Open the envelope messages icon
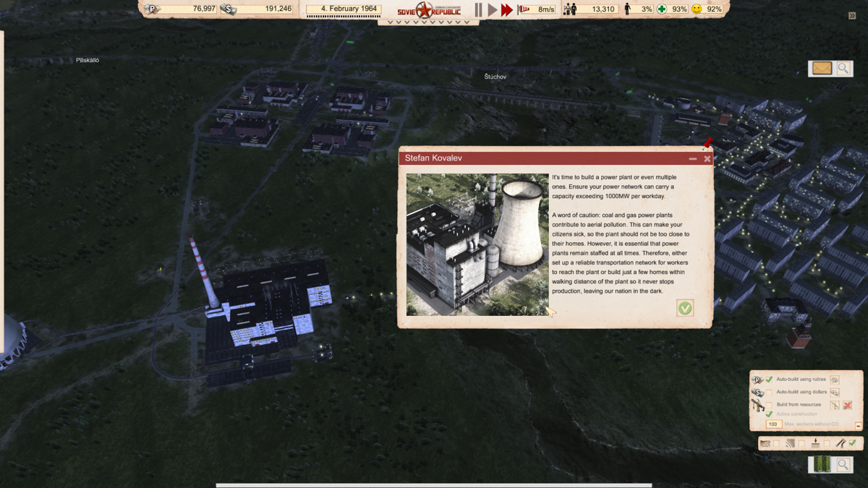 tap(822, 69)
